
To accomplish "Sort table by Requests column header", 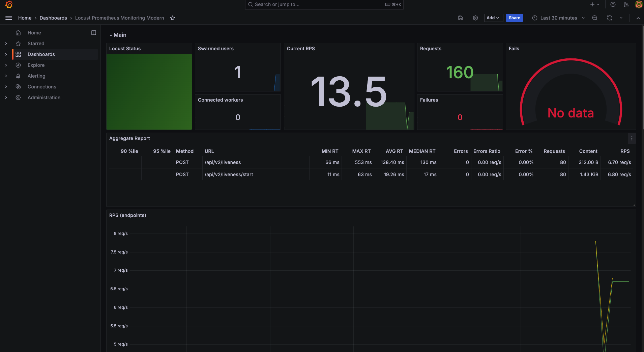I will [x=554, y=151].
